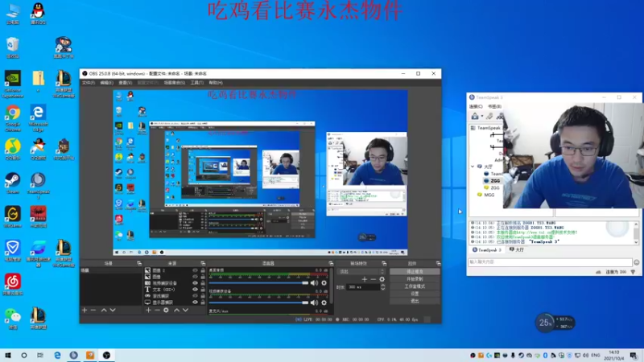Toggle visibility of the display capture source
This screenshot has height=362, width=644.
(195, 302)
